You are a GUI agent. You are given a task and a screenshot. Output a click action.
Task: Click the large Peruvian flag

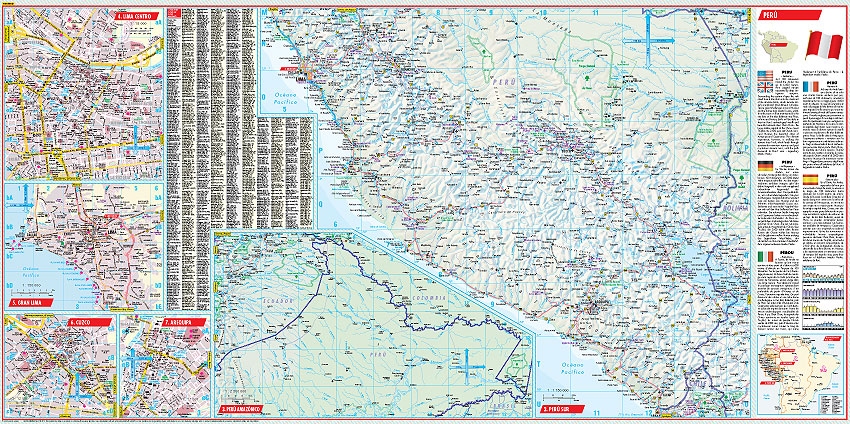coord(825,47)
